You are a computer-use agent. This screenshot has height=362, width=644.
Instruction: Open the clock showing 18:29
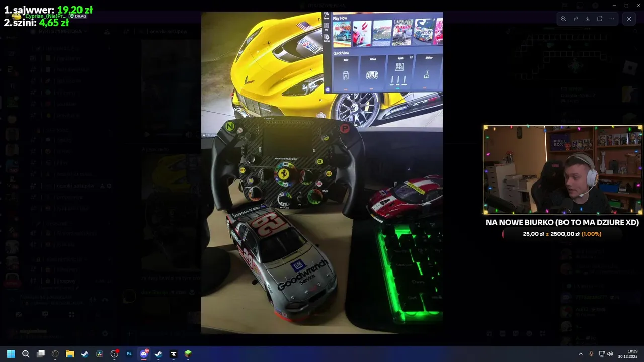point(628,354)
